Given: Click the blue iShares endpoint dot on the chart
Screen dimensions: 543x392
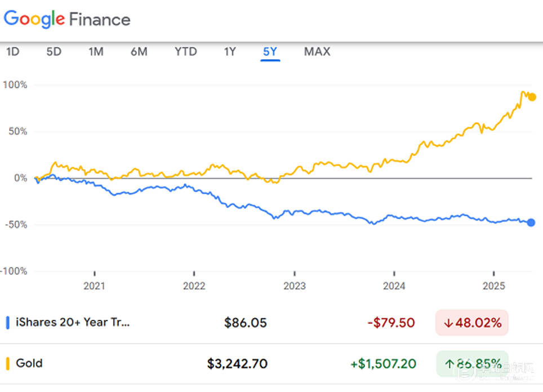Looking at the screenshot, I should (531, 222).
